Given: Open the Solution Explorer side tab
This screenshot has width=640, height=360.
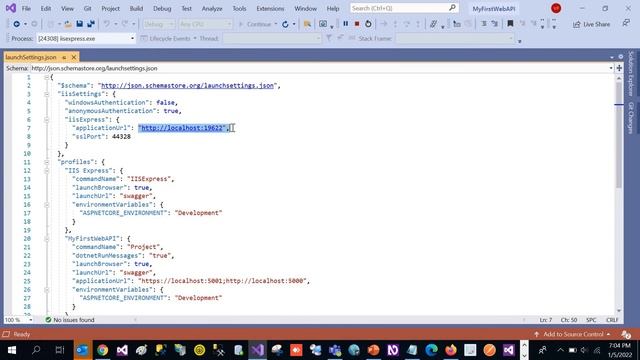Looking at the screenshot, I should click(631, 73).
